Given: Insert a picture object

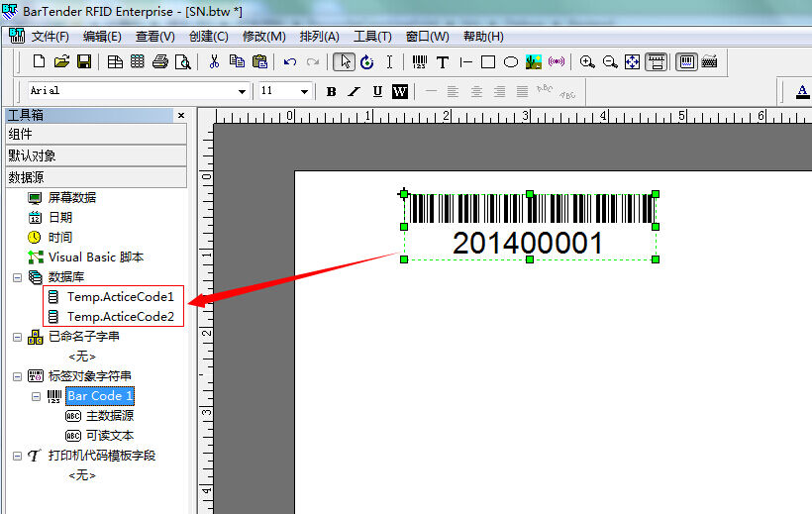Looking at the screenshot, I should coord(534,61).
